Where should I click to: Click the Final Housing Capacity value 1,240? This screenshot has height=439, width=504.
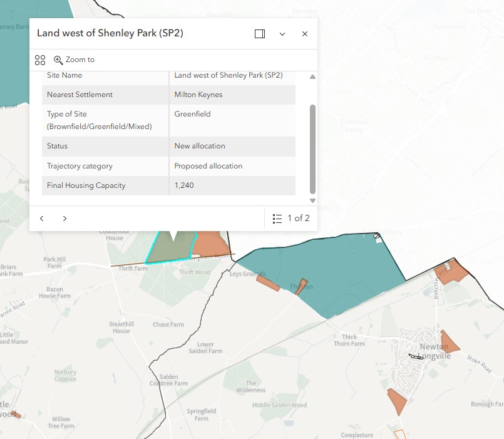click(184, 185)
